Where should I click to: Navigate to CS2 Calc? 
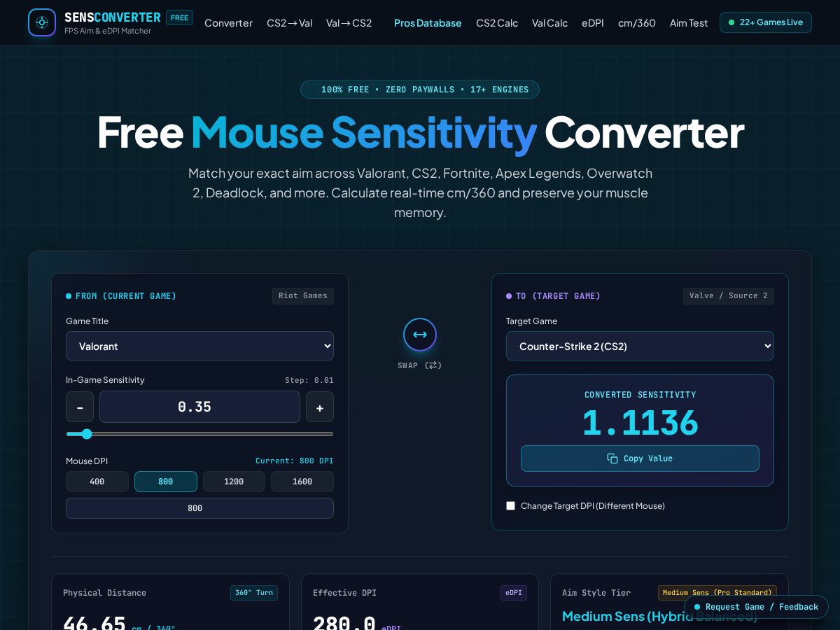(x=497, y=22)
